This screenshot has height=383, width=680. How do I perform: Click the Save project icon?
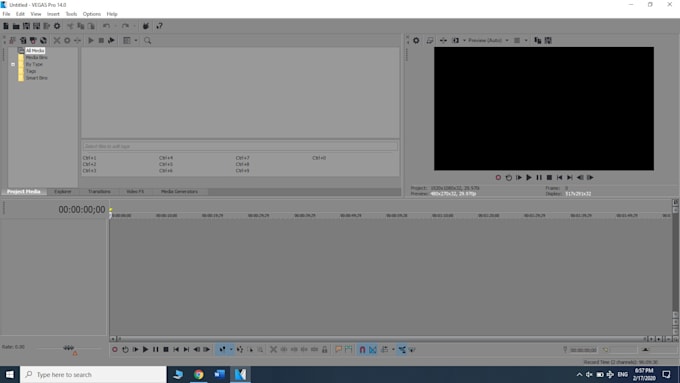click(x=26, y=26)
